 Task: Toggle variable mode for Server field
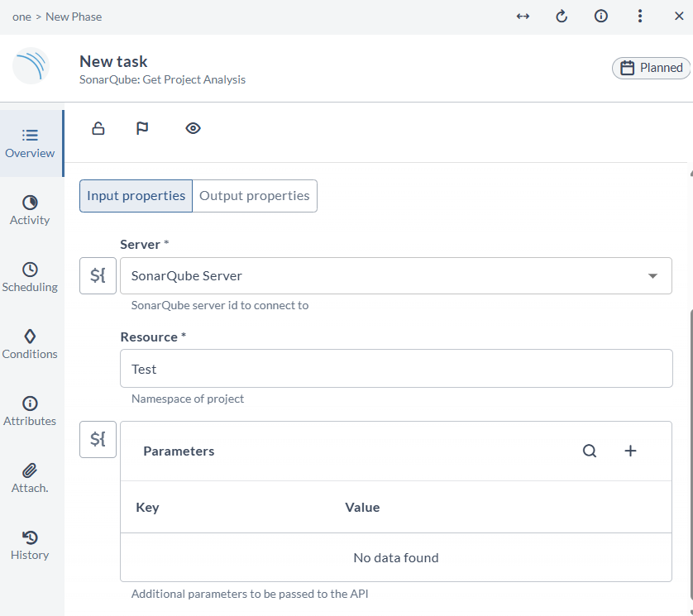point(98,275)
